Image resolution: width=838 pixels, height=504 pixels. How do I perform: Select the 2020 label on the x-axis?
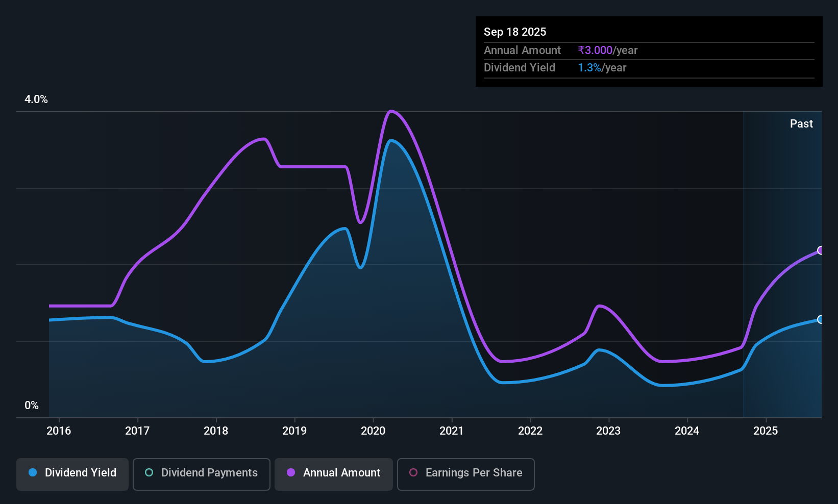pos(373,431)
